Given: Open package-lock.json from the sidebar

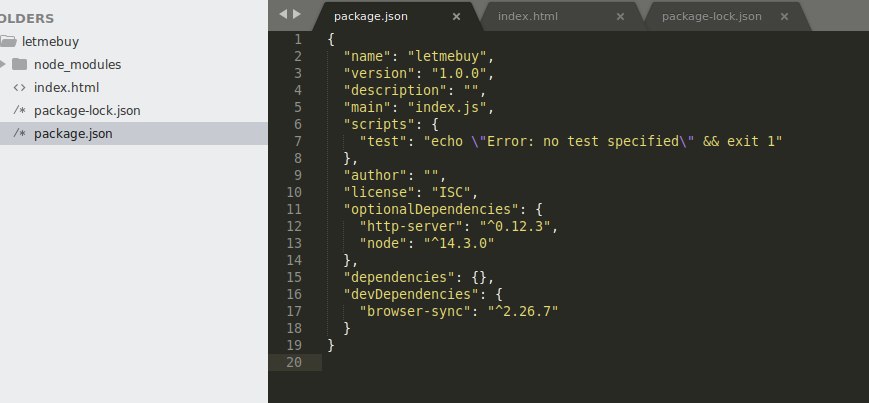Looking at the screenshot, I should (x=87, y=111).
